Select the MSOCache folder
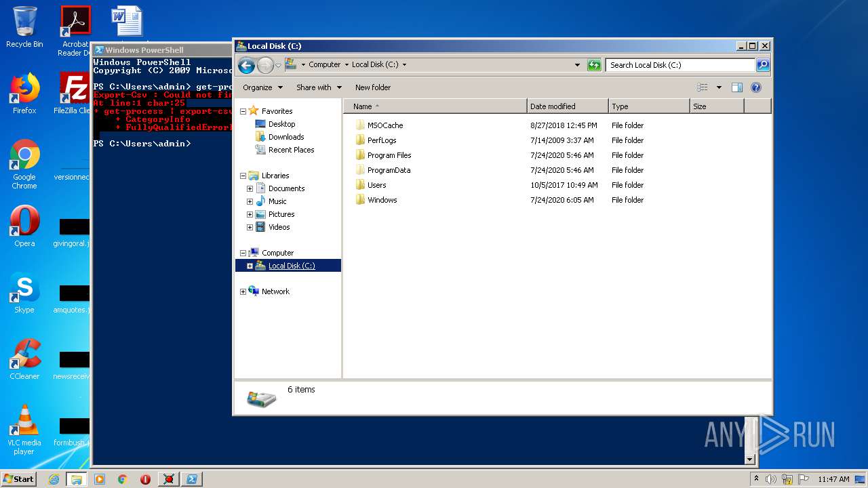 coord(385,125)
